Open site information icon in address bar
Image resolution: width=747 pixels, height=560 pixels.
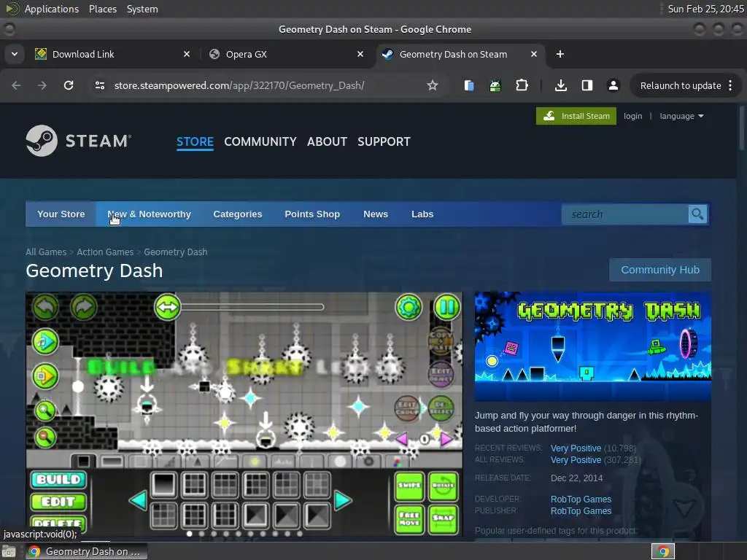99,85
